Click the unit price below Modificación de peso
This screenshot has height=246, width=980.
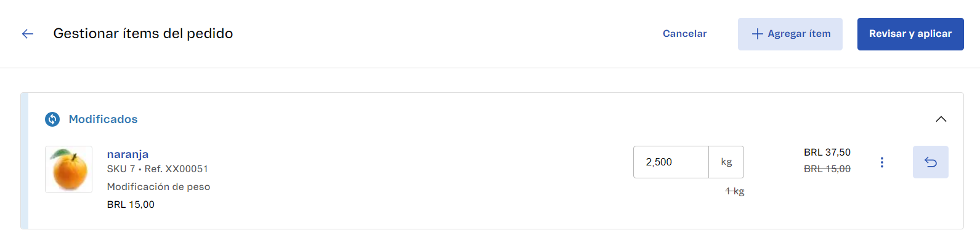[131, 205]
